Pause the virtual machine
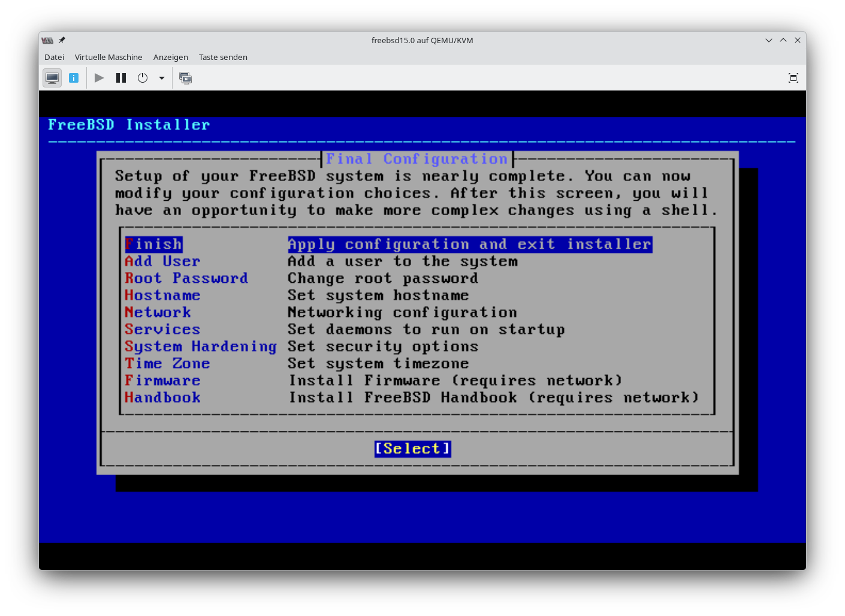 coord(121,78)
